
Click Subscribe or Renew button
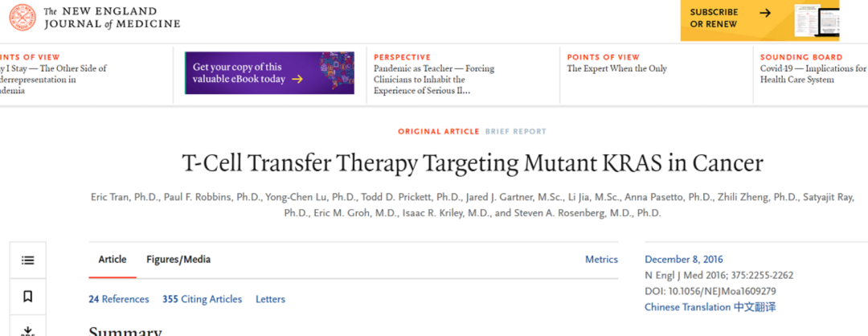(714, 18)
